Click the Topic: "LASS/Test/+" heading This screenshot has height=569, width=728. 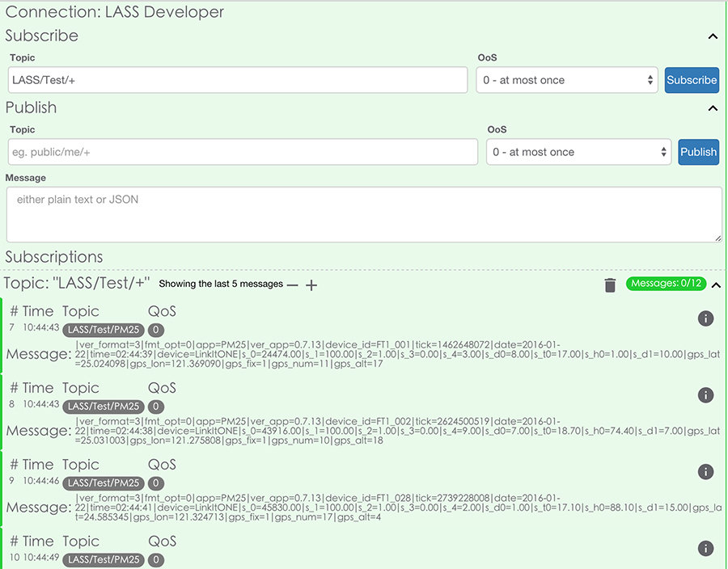click(x=77, y=283)
